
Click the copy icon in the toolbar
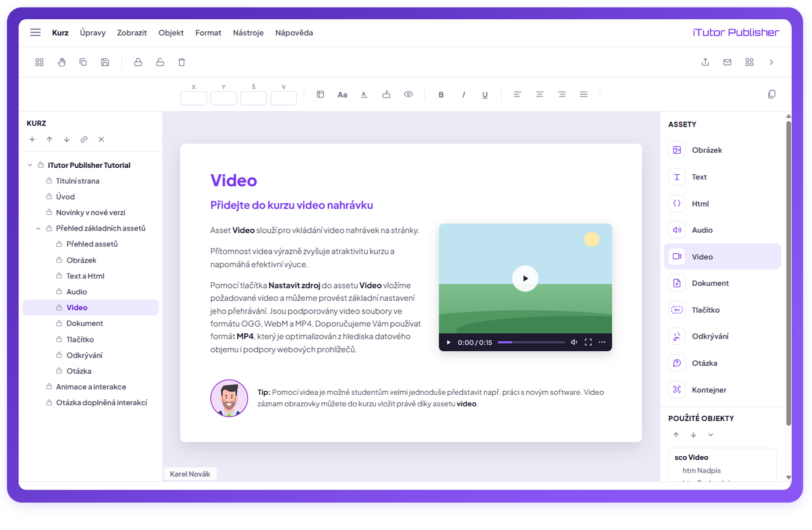83,62
